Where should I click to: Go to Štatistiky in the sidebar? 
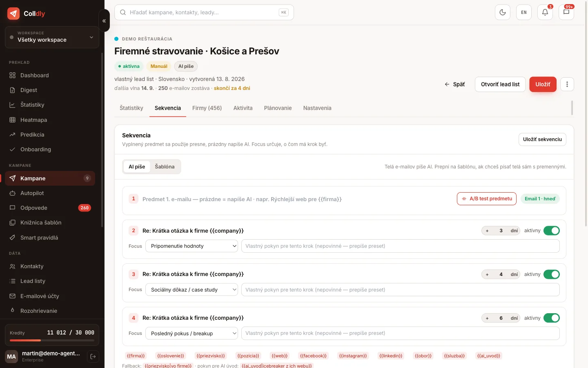(x=50, y=105)
